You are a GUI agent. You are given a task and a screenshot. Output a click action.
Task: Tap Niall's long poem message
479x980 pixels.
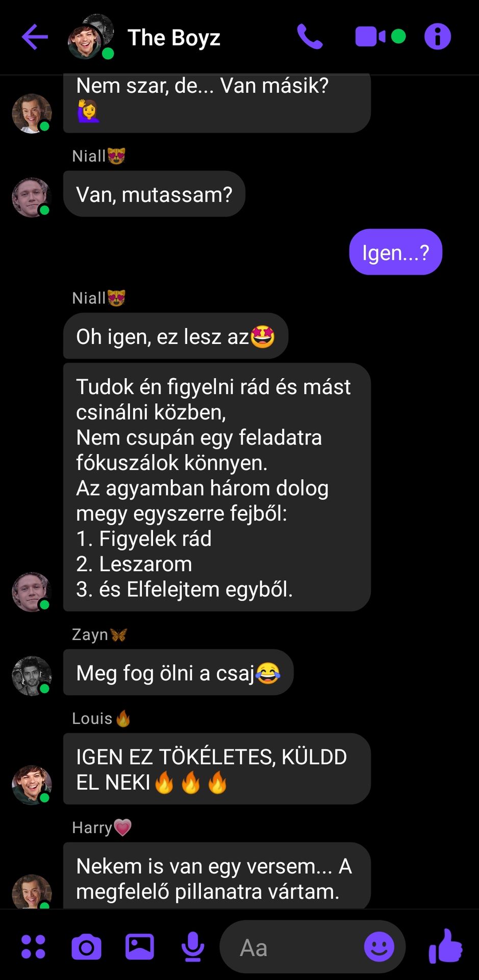(217, 487)
